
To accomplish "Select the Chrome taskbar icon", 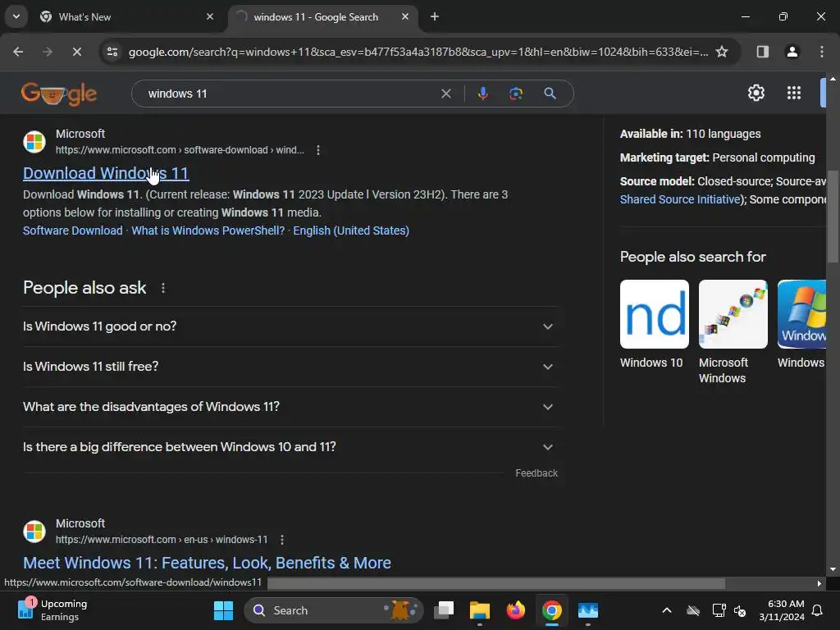I will 552,610.
